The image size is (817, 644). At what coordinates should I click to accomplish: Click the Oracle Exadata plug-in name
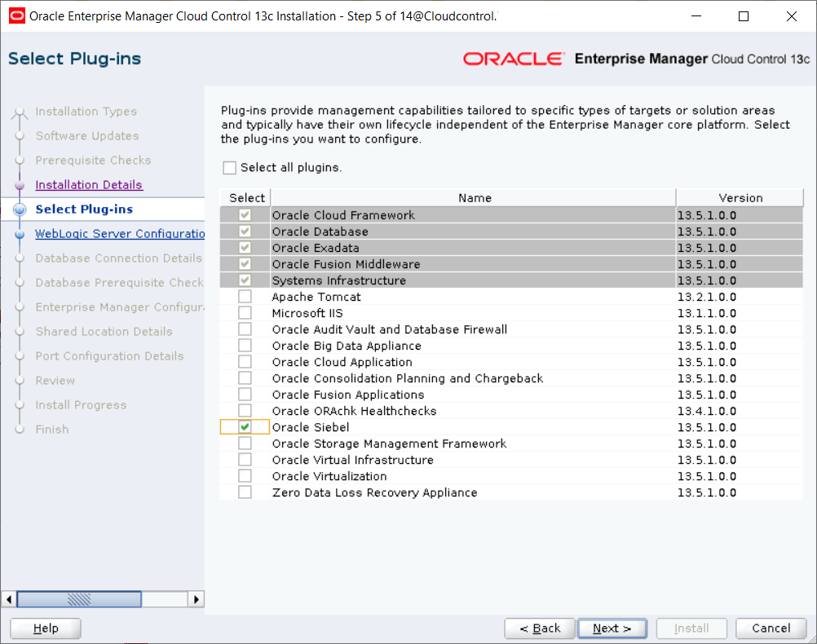316,248
